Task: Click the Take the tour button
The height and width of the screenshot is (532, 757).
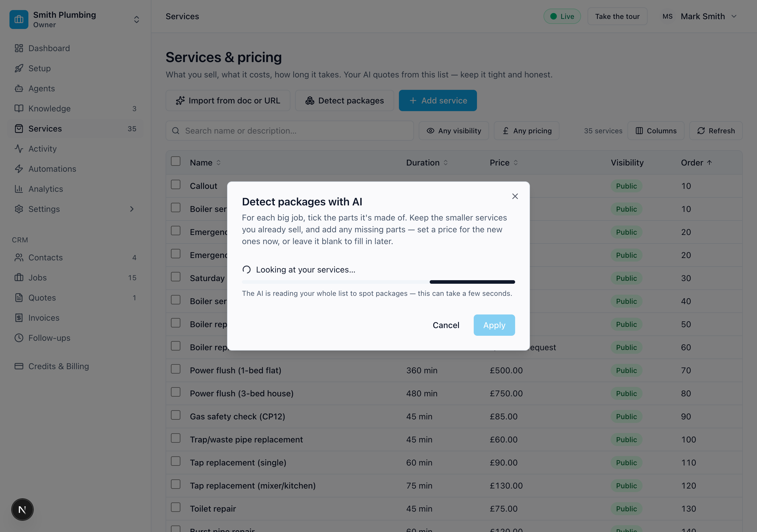Action: [x=617, y=17]
